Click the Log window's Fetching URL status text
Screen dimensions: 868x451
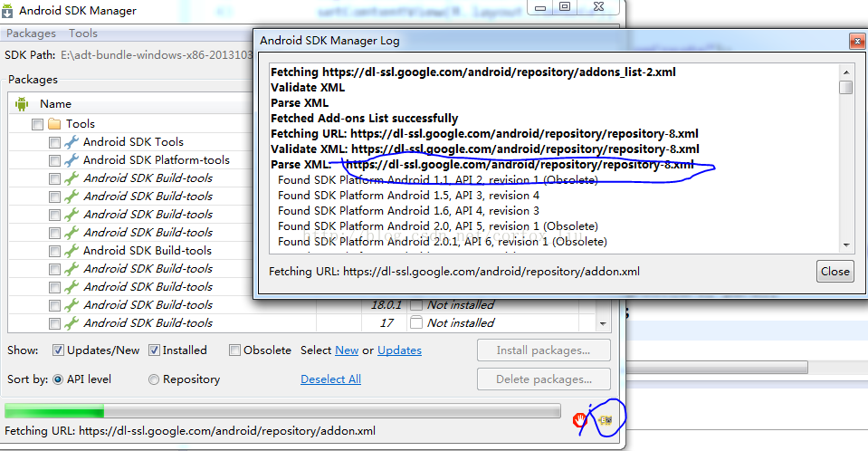coord(454,272)
